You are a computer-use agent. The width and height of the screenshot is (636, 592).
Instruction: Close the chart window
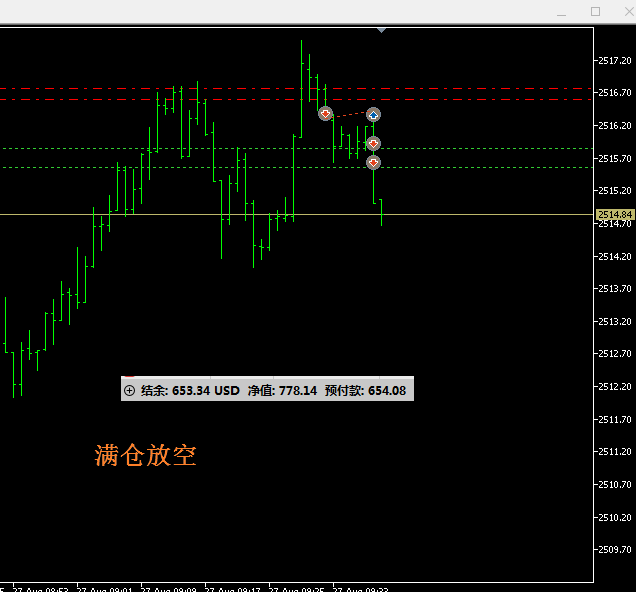629,11
